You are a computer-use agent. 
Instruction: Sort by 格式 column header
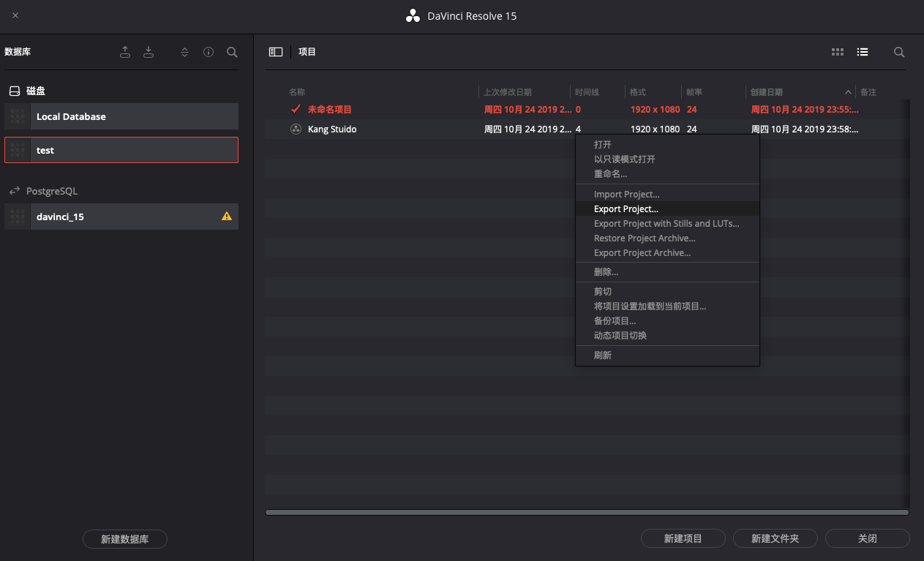coord(638,92)
